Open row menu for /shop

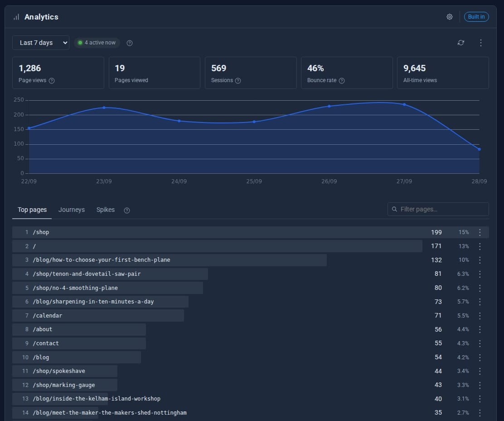(x=480, y=232)
